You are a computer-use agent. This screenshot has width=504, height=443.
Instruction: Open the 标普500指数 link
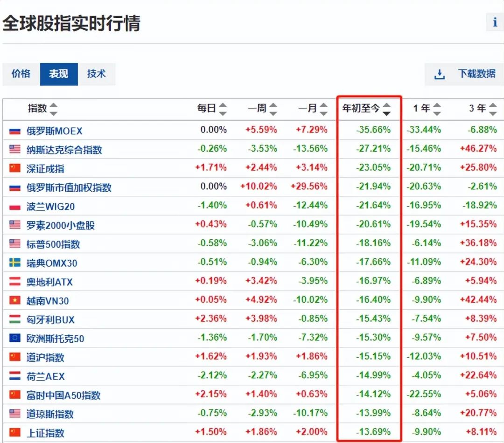tap(53, 244)
